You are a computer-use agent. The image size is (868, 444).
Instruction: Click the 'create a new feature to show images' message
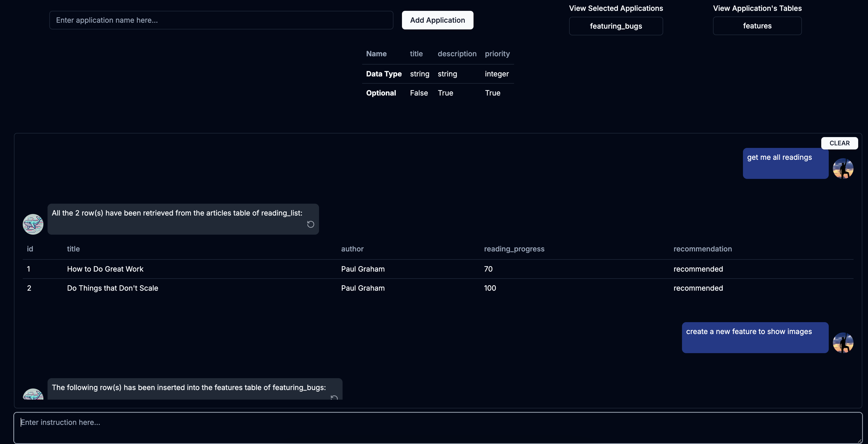point(755,337)
